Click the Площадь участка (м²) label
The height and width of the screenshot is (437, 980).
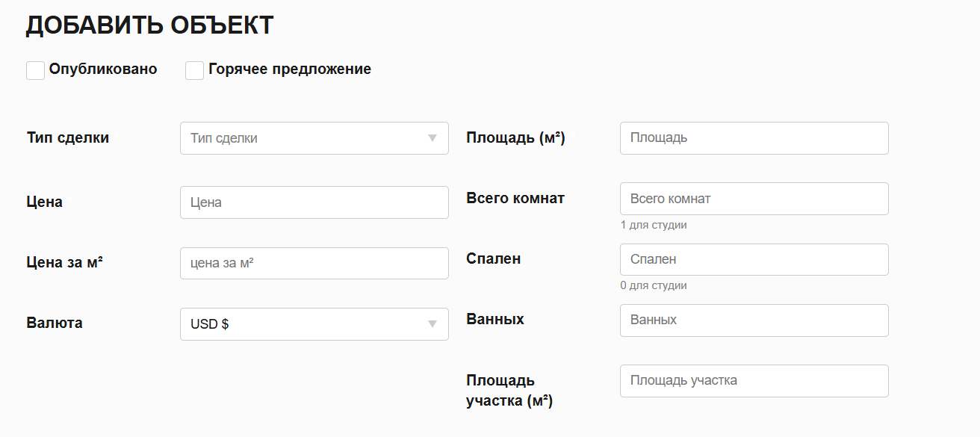[x=509, y=391]
